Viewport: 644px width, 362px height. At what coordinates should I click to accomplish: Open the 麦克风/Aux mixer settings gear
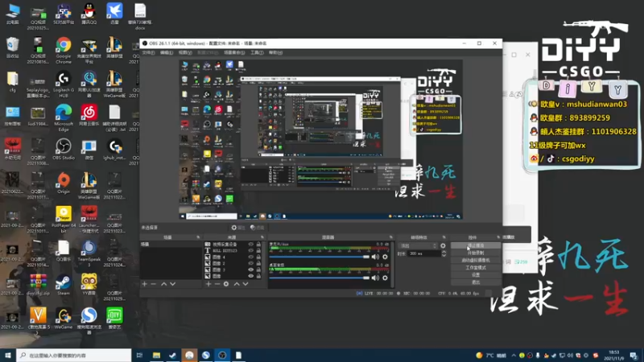click(x=385, y=257)
